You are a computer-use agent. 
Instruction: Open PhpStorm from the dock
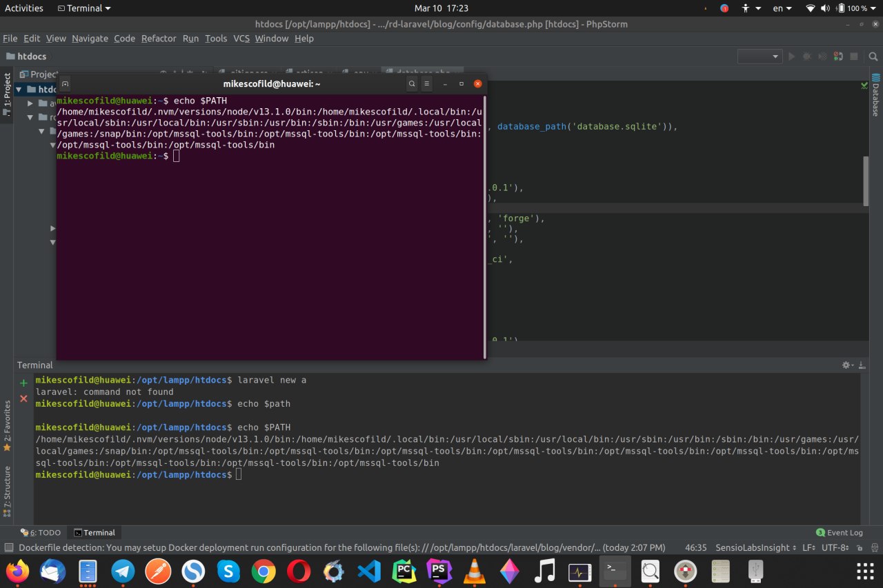[x=439, y=571]
